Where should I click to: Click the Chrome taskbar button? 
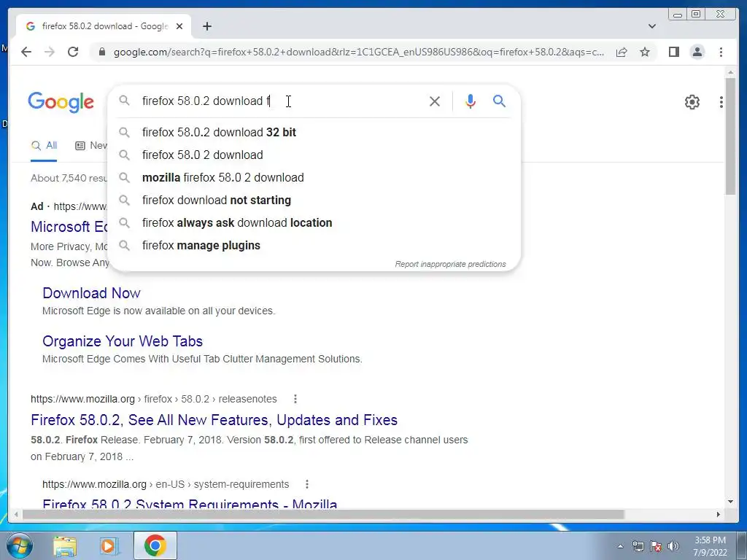point(155,545)
